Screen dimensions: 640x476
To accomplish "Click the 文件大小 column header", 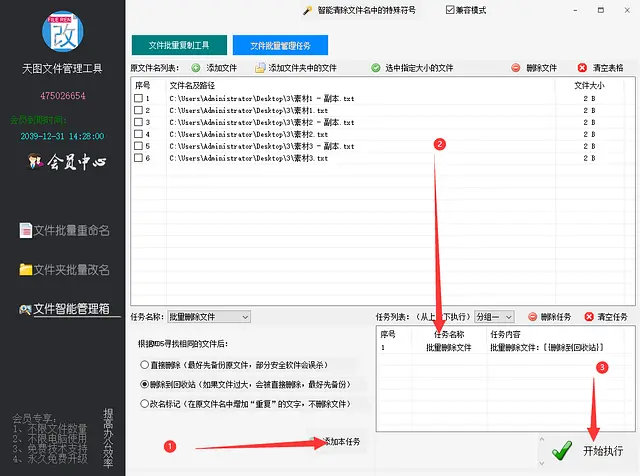I will [x=589, y=85].
